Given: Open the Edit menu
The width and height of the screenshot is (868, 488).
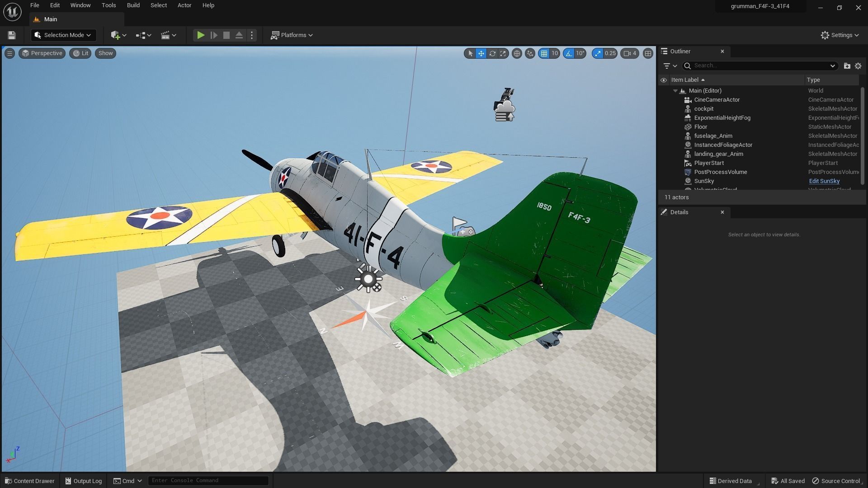Looking at the screenshot, I should point(55,5).
